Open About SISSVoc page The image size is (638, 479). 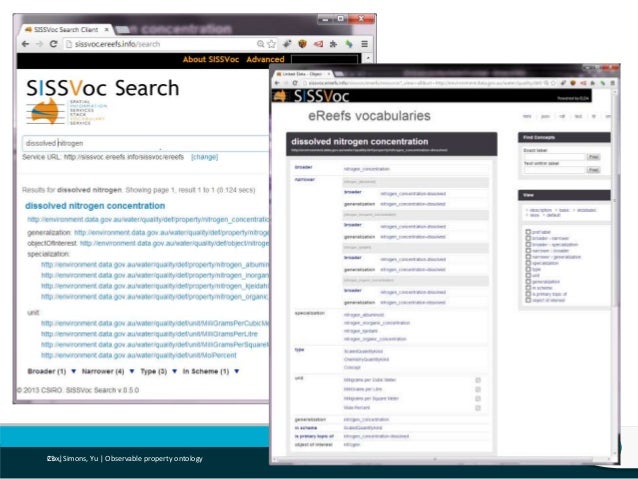coord(211,59)
